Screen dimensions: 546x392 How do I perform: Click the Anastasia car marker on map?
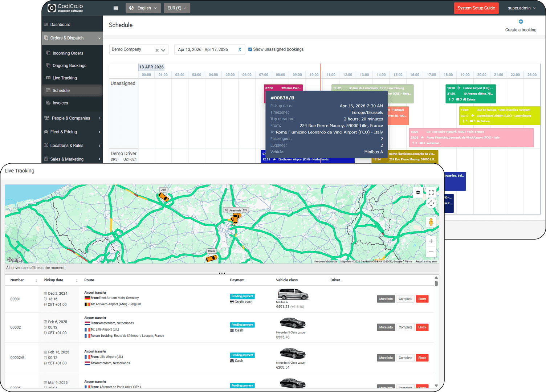point(235,218)
